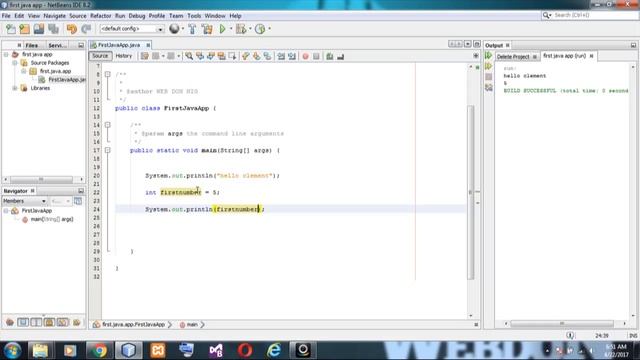This screenshot has height=360, width=640.
Task: Click first.java.app.FirstJavaApp breadcrumb
Action: point(133,324)
